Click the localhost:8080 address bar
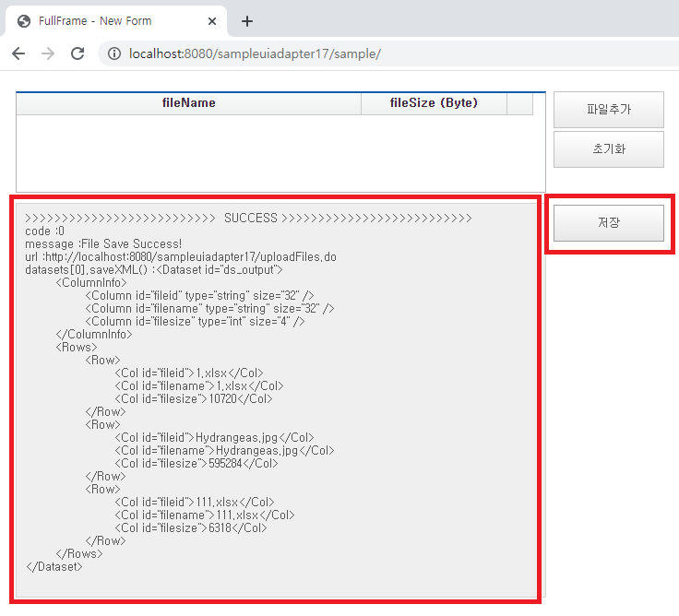Screen dimensions: 679x616 [369, 53]
